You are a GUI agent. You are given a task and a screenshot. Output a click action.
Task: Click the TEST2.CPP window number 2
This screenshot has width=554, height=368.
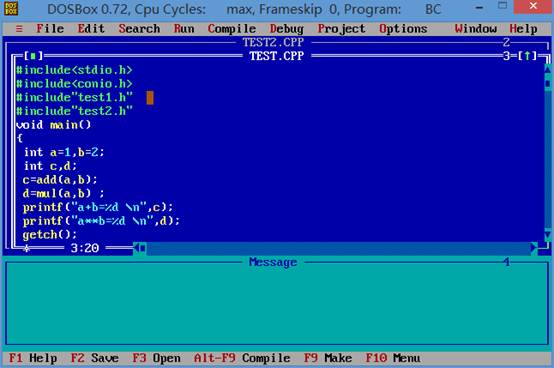(507, 42)
